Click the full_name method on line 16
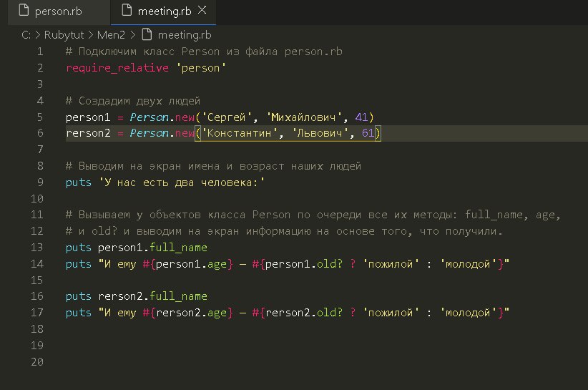Screen dimensions: 588x390 point(178,297)
